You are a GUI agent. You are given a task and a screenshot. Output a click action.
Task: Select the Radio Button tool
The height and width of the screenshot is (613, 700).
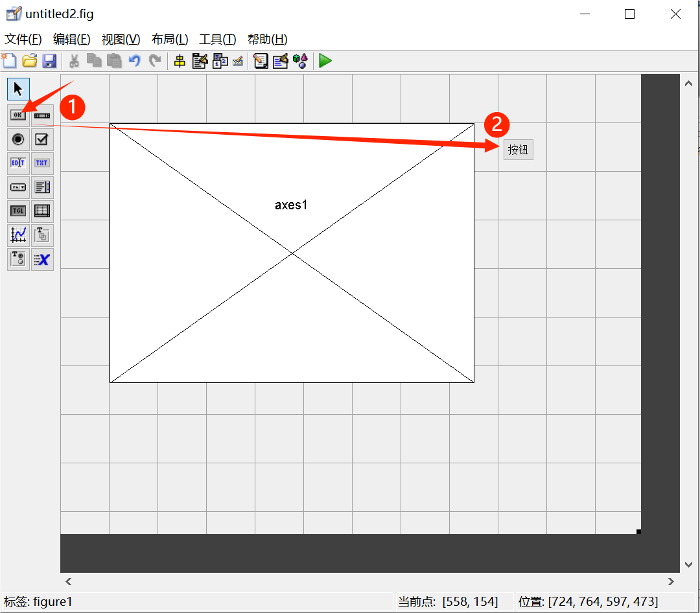pos(18,139)
